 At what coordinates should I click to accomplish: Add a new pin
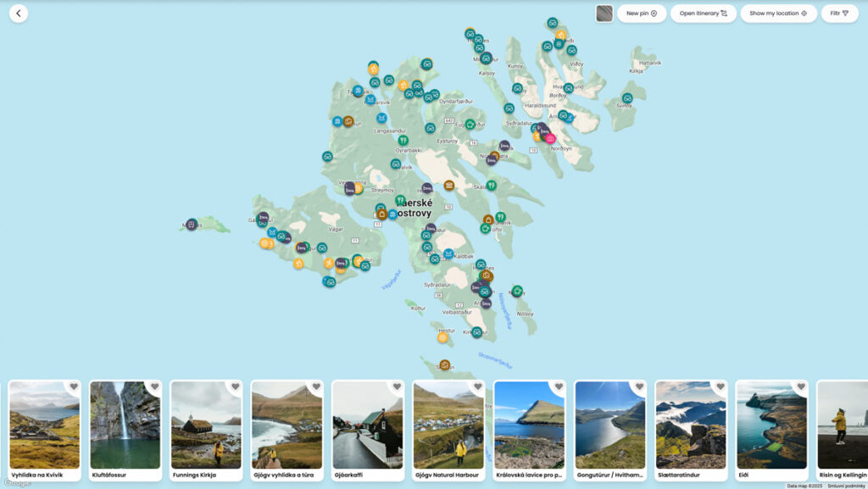point(641,14)
